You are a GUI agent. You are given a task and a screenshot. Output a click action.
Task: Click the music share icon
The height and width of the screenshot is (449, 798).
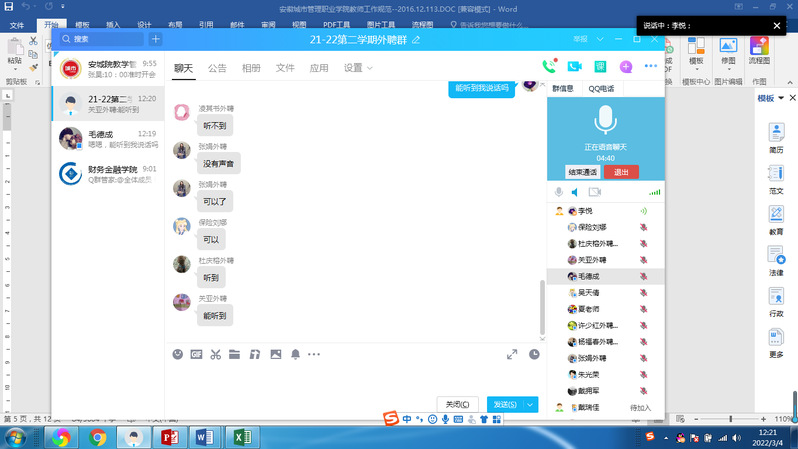coord(255,354)
